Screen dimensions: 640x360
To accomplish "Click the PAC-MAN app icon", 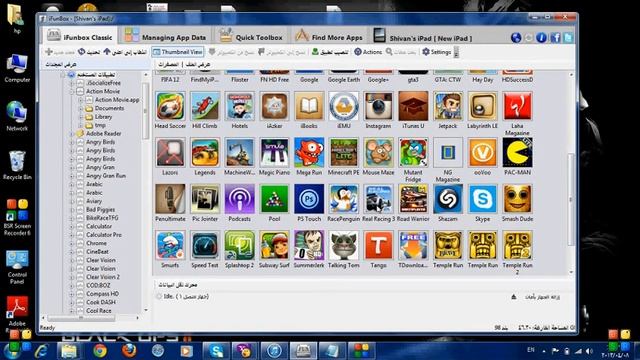I will (x=517, y=153).
